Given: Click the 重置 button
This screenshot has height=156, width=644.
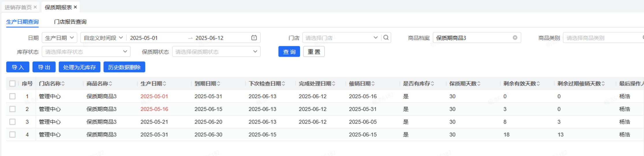Looking at the screenshot, I should [314, 51].
